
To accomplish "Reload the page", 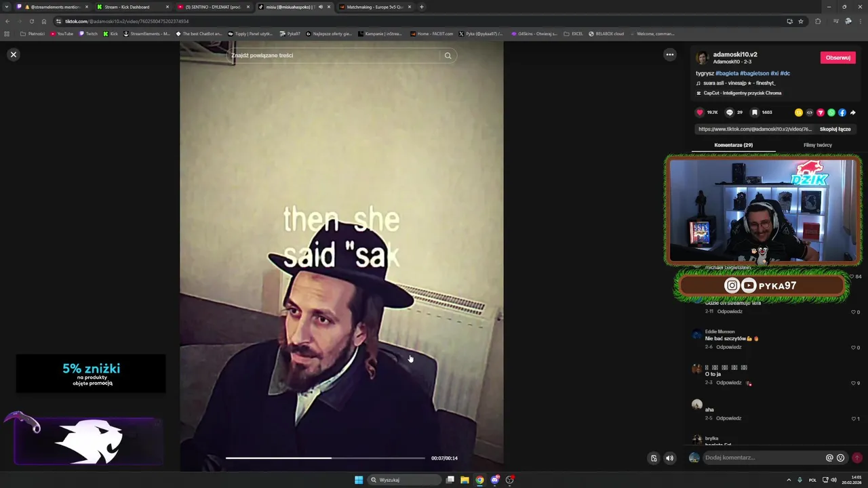I will coord(31,21).
